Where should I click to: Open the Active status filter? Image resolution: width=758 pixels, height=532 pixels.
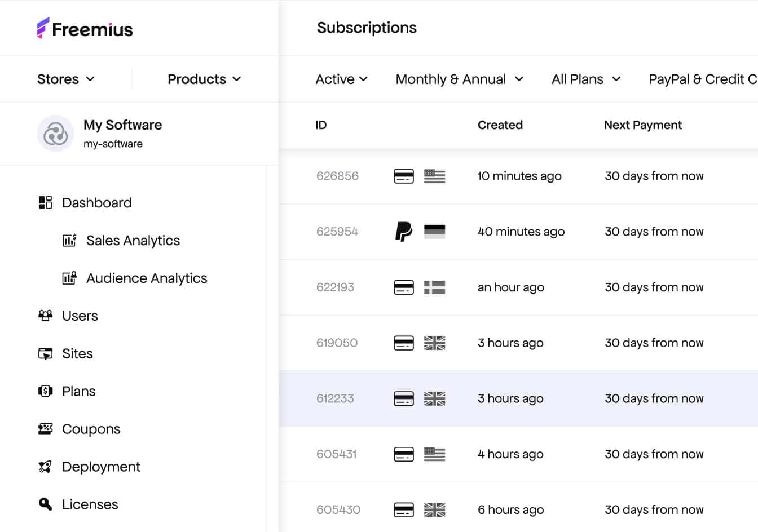click(x=341, y=79)
